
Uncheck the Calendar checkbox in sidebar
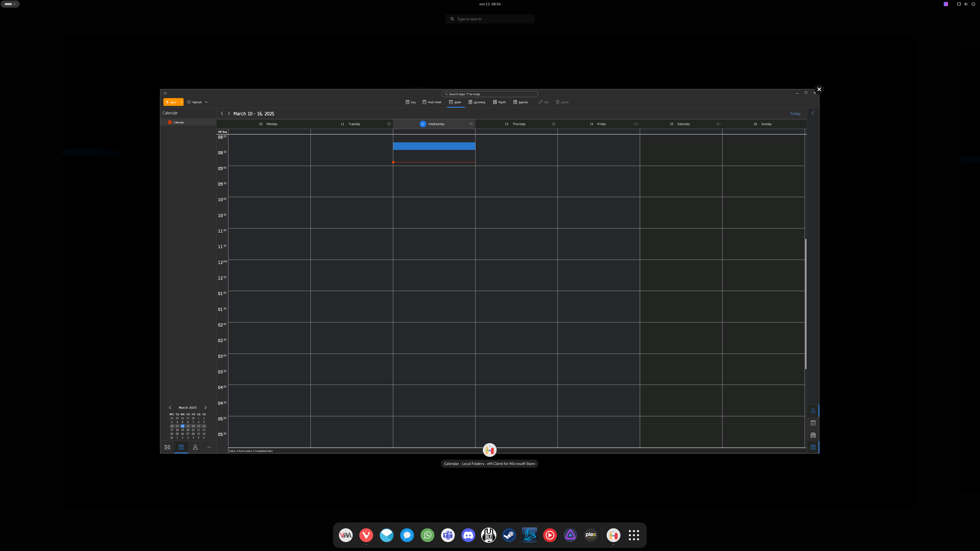(x=170, y=122)
